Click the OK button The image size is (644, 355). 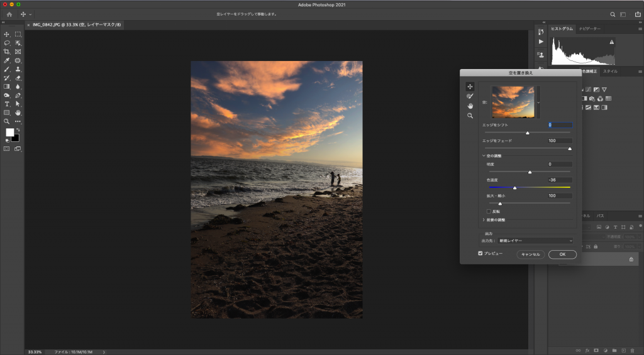[x=562, y=254]
